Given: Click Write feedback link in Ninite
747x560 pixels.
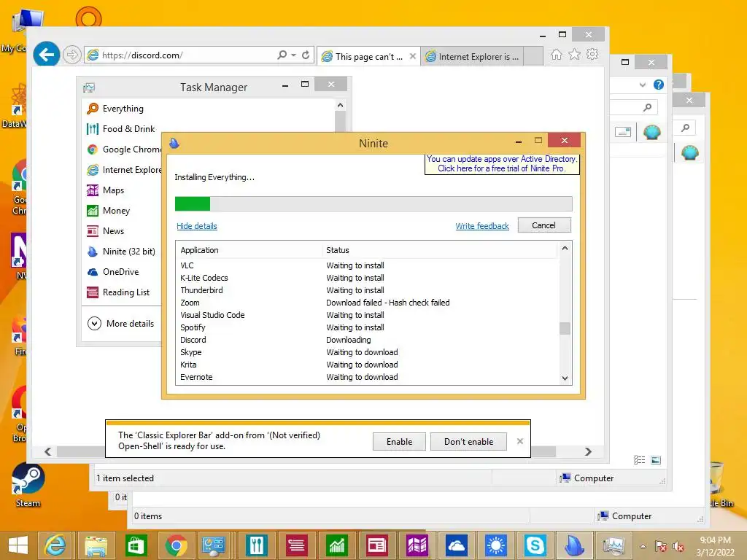Looking at the screenshot, I should pos(482,226).
